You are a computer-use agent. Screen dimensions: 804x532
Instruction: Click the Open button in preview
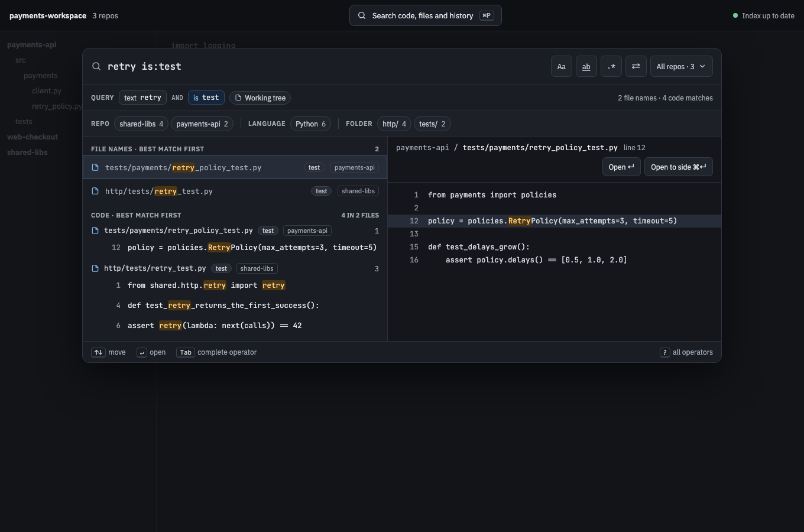(x=621, y=167)
